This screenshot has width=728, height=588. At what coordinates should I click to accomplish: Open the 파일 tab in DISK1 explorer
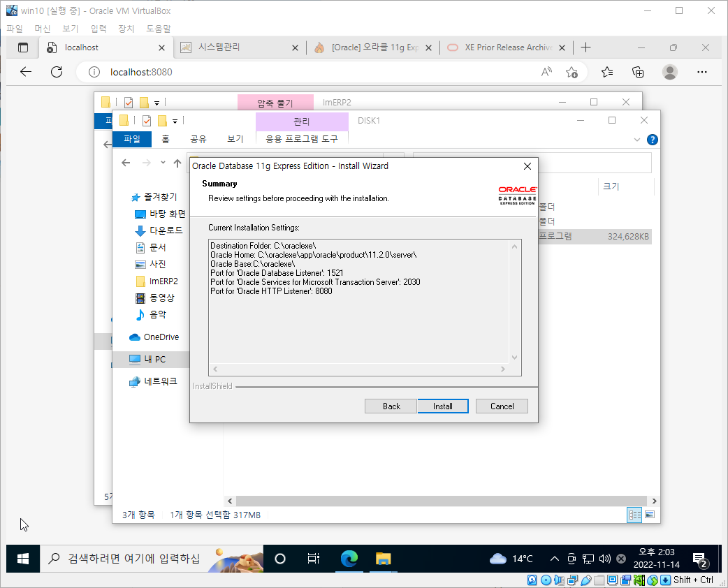pyautogui.click(x=132, y=139)
